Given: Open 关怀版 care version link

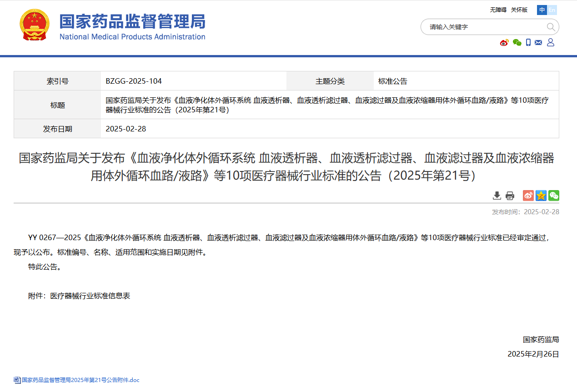Looking at the screenshot, I should point(519,10).
